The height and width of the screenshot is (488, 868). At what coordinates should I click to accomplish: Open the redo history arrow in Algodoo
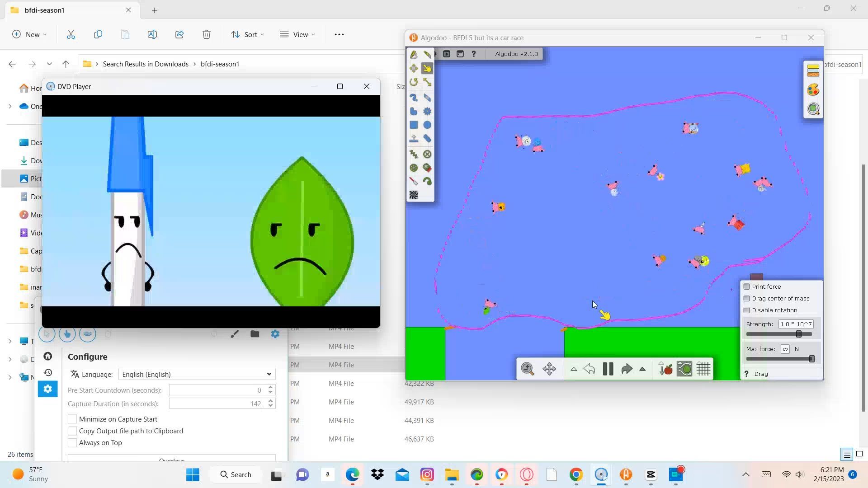[642, 369]
